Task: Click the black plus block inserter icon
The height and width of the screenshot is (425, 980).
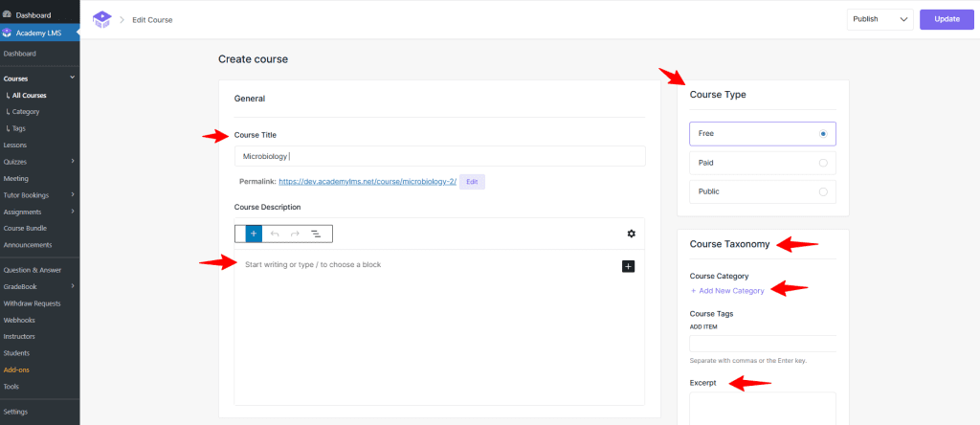Action: tap(628, 265)
